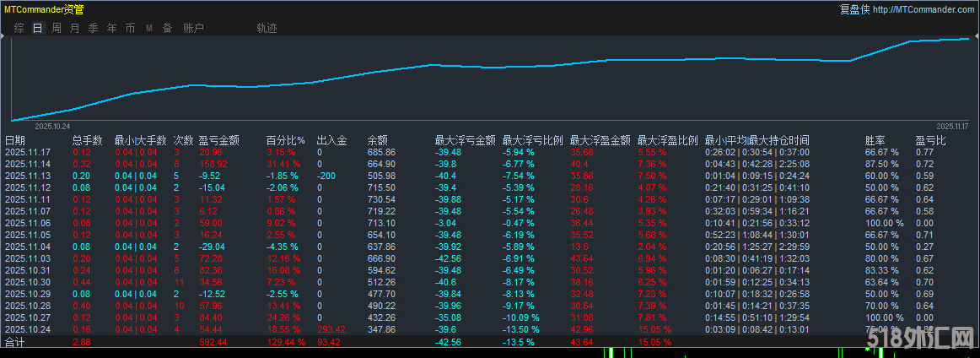
Task: Click the 盈亏比 column header
Action: coord(930,141)
